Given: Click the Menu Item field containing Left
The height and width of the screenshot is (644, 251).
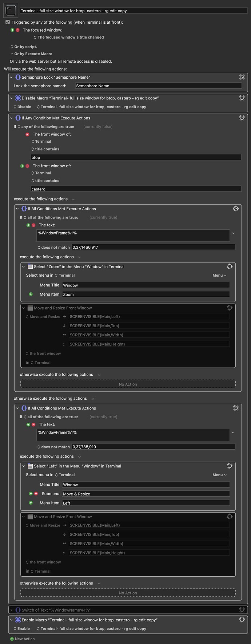Looking at the screenshot, I should pos(146,503).
